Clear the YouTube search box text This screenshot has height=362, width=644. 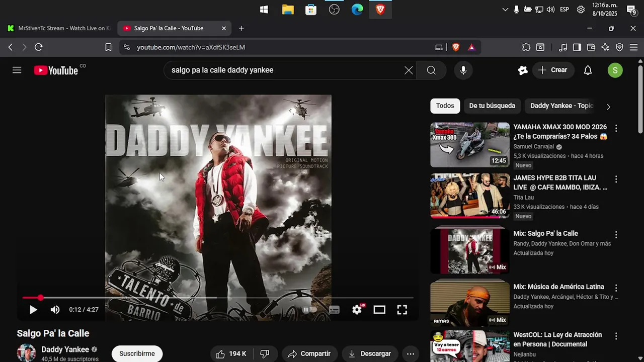(409, 70)
